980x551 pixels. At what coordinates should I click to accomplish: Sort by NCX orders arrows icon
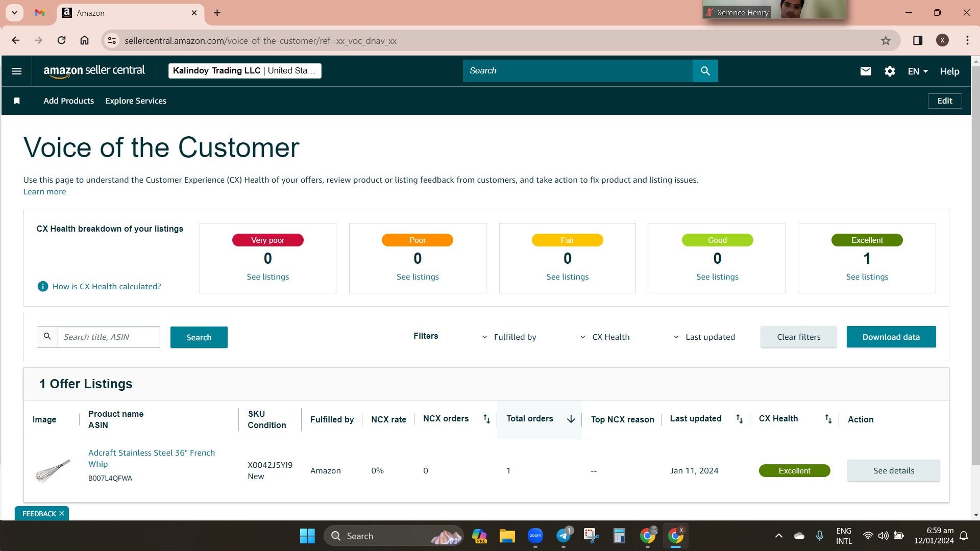click(486, 419)
